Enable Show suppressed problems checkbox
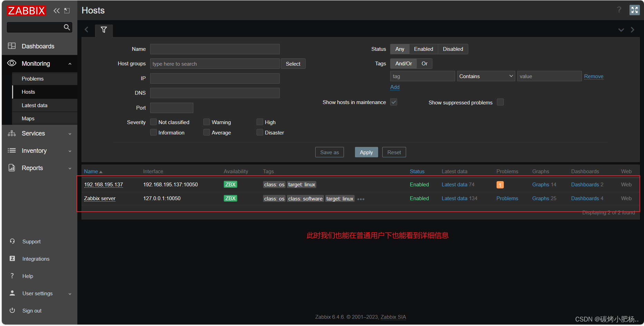Screen dimensions: 644x326 [500, 102]
